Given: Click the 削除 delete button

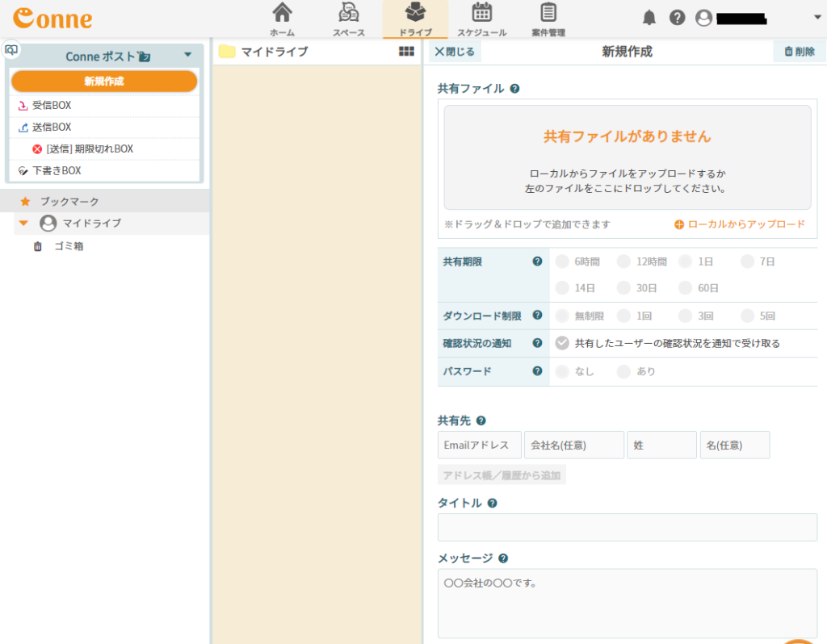Looking at the screenshot, I should 799,52.
